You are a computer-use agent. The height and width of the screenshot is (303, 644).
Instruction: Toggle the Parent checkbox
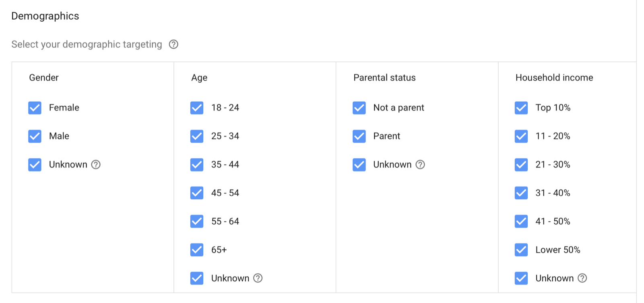point(359,136)
